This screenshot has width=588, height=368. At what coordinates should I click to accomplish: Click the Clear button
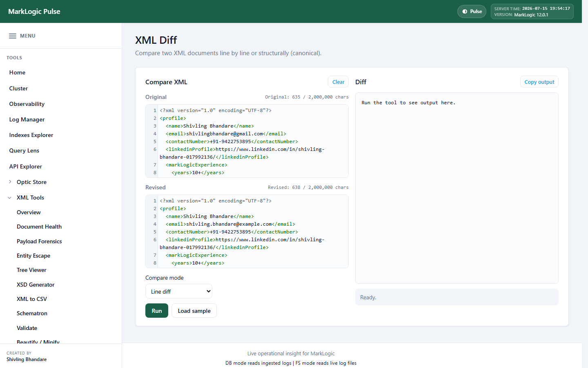tap(338, 82)
